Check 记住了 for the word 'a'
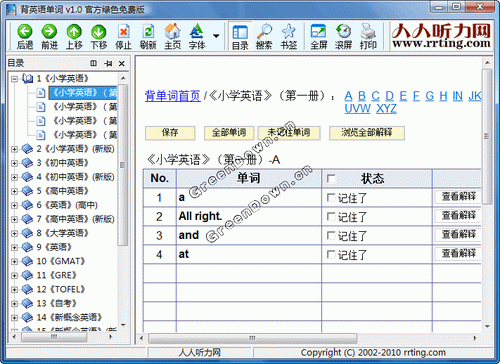The width and height of the screenshot is (500, 364). (x=331, y=198)
